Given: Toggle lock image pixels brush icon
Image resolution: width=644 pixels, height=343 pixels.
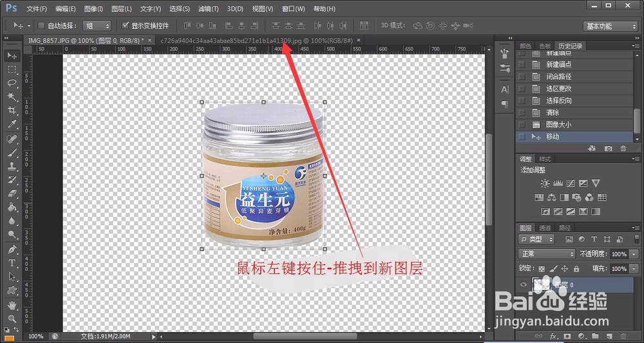Looking at the screenshot, I should pyautogui.click(x=553, y=269).
